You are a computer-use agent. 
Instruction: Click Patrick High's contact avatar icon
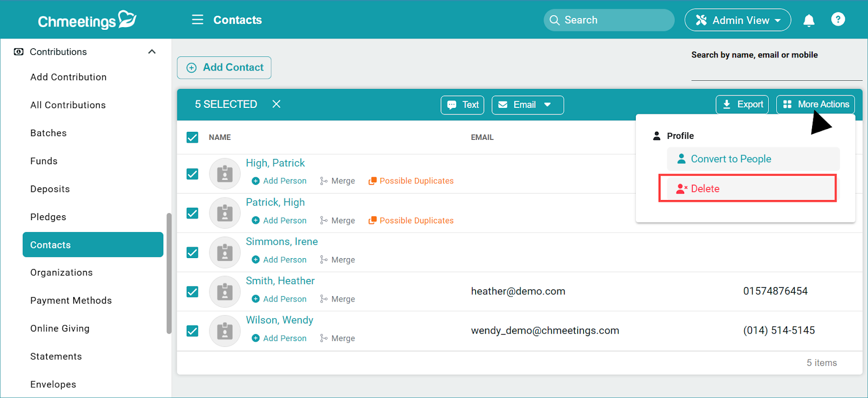(x=225, y=213)
